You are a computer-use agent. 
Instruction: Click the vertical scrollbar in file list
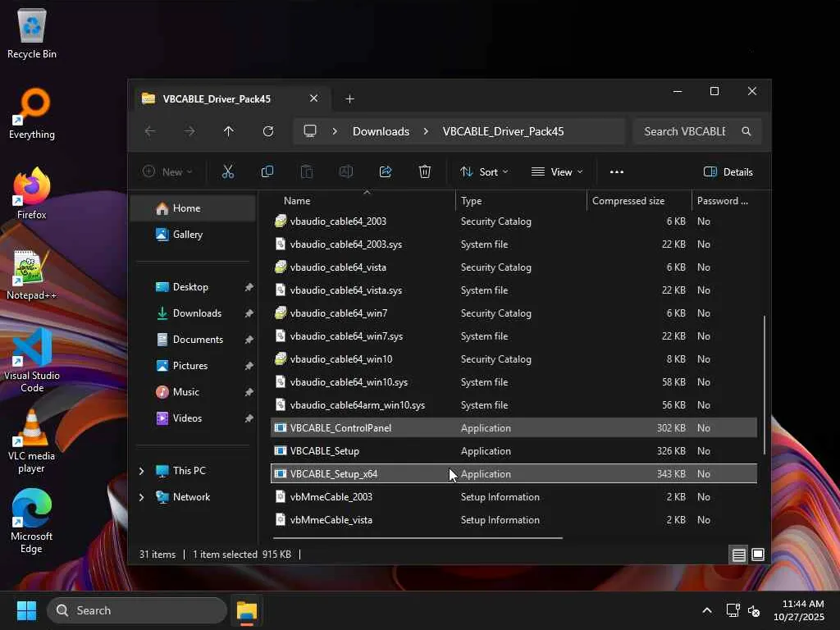coord(764,385)
